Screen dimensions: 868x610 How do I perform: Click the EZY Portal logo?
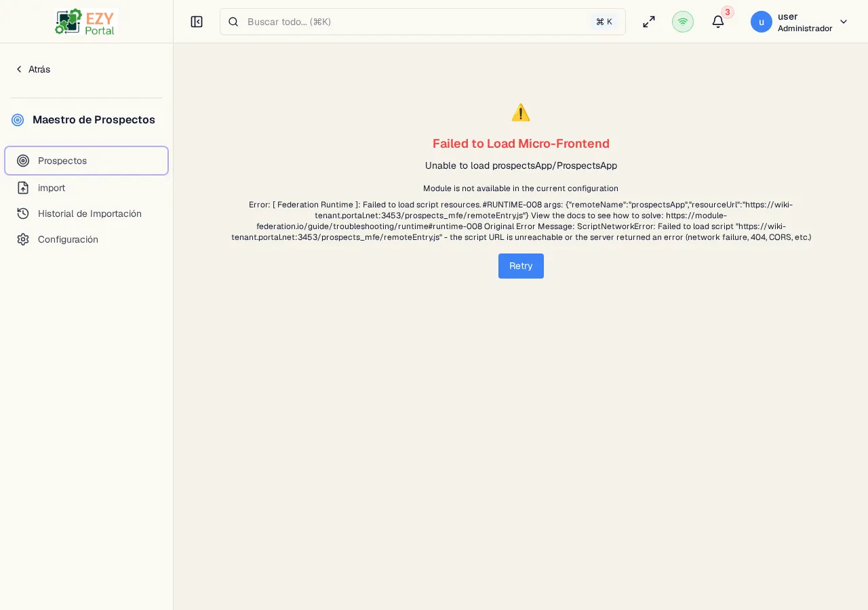(x=86, y=22)
